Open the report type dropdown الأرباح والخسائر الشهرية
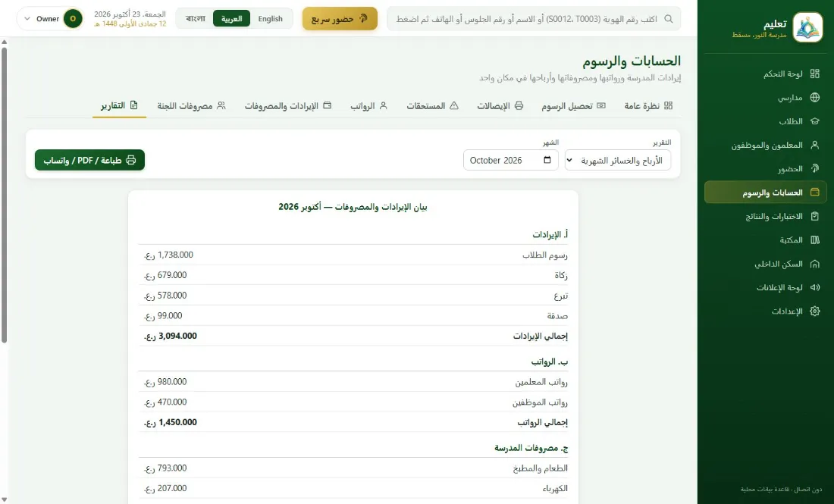Screen dimensions: 834x504 617,160
